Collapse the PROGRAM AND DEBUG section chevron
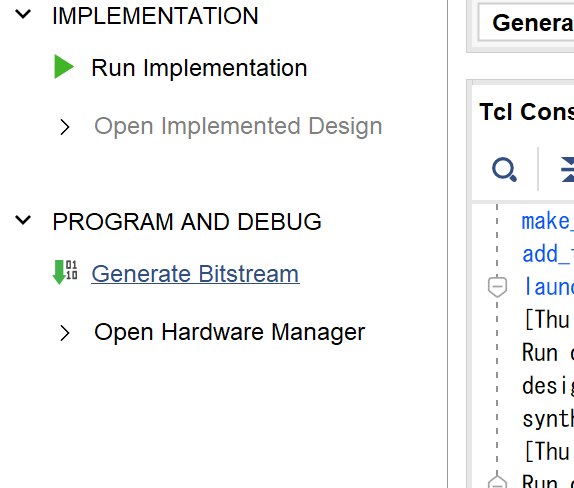Viewport: 574px width, 488px height. tap(23, 220)
